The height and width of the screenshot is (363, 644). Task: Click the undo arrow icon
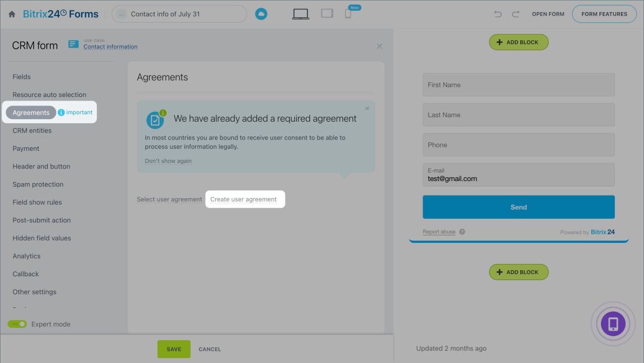498,14
